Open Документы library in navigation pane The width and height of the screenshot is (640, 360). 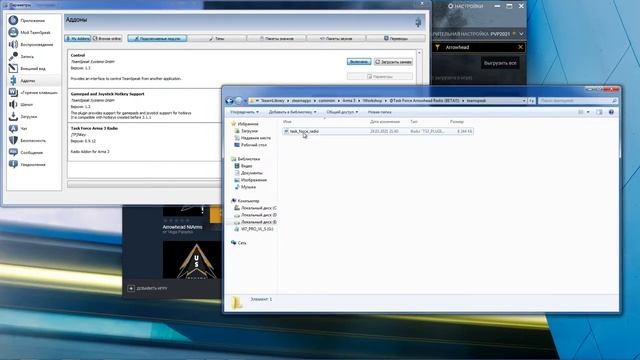[x=248, y=173]
